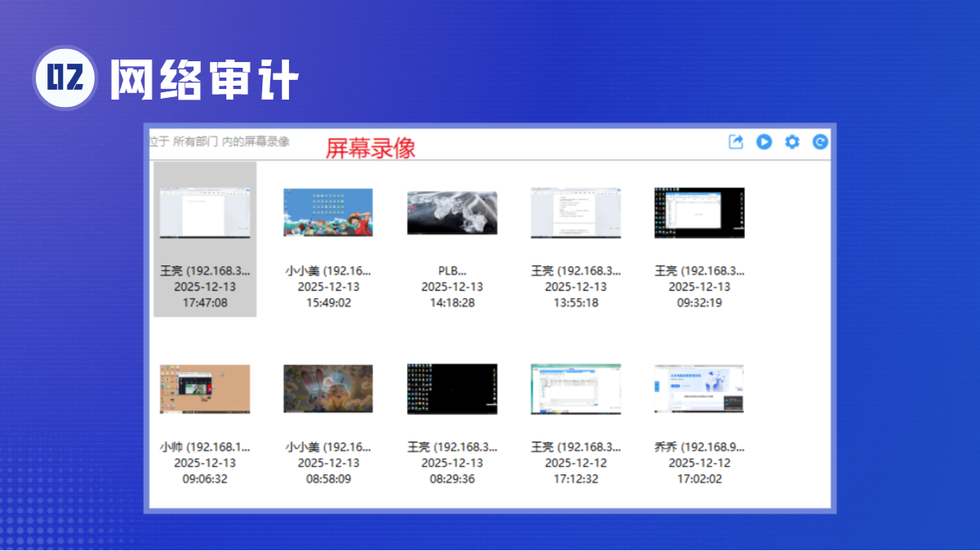Screen dimensions: 980x551
Task: Select 王亮 recording thumbnail from 17:12:32
Action: tap(576, 389)
